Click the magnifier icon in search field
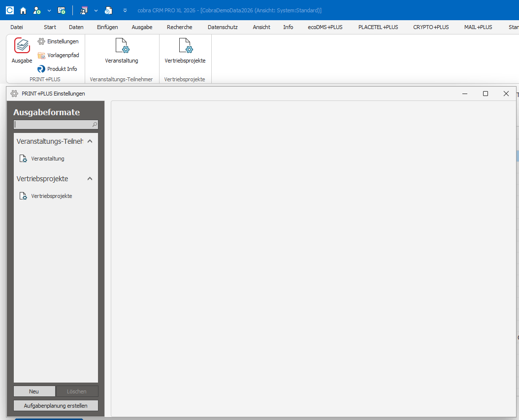 (x=95, y=125)
